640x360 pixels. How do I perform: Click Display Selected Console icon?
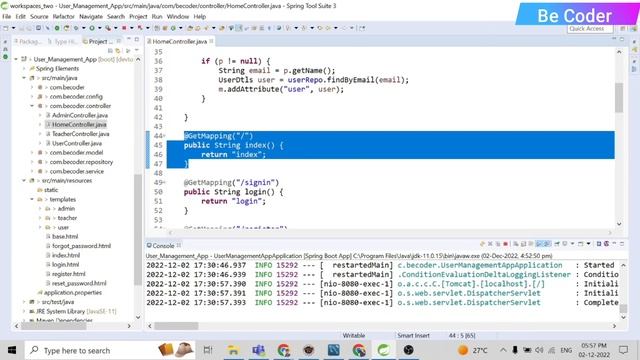(x=564, y=244)
